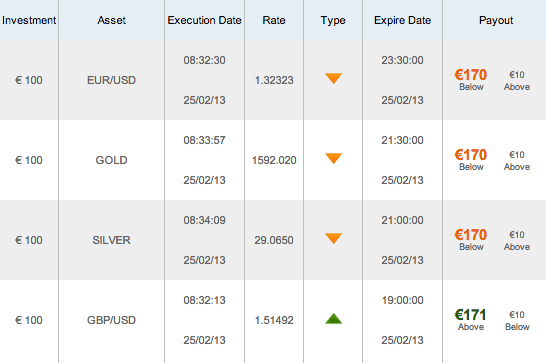Click the Type column header
The width and height of the screenshot is (546, 363).
tap(333, 21)
